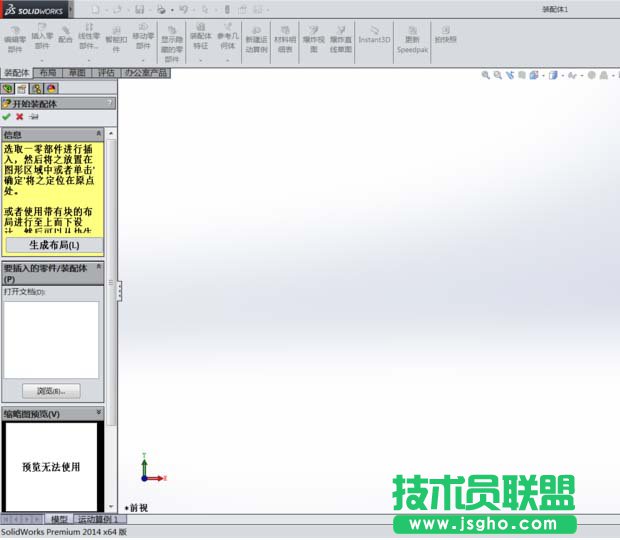Click the Edit Component tool (编辑零部件)
This screenshot has width=620, height=540.
pyautogui.click(x=15, y=40)
